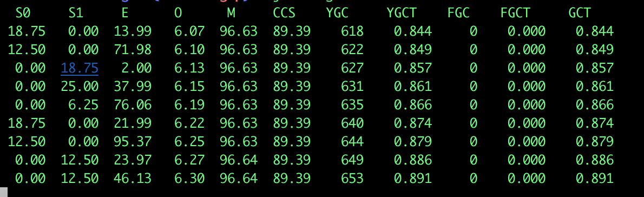Click the E value 95.37
The width and height of the screenshot is (644, 197).
pyautogui.click(x=133, y=141)
